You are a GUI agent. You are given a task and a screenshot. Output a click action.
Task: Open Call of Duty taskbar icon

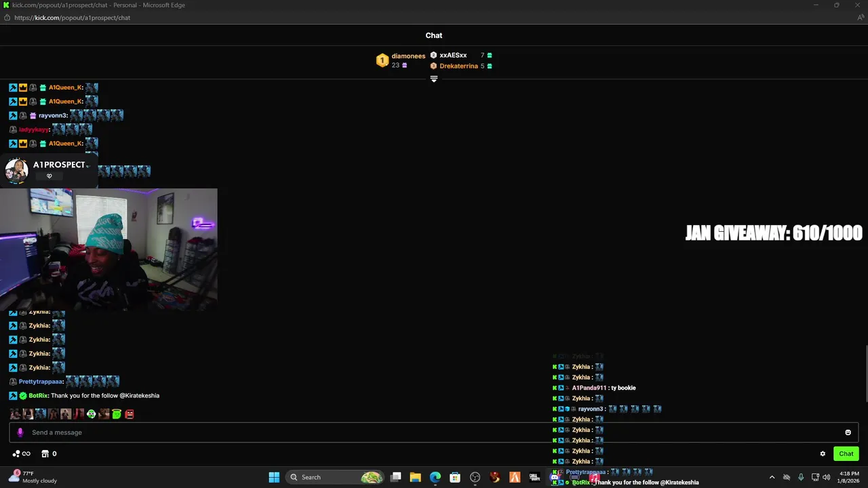point(534,477)
